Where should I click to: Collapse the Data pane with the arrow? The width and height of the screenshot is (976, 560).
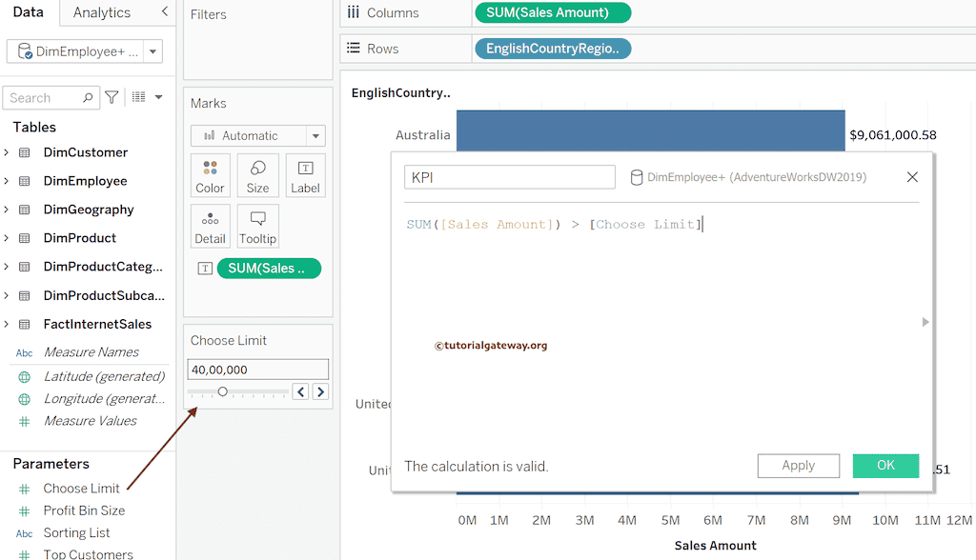[x=162, y=12]
